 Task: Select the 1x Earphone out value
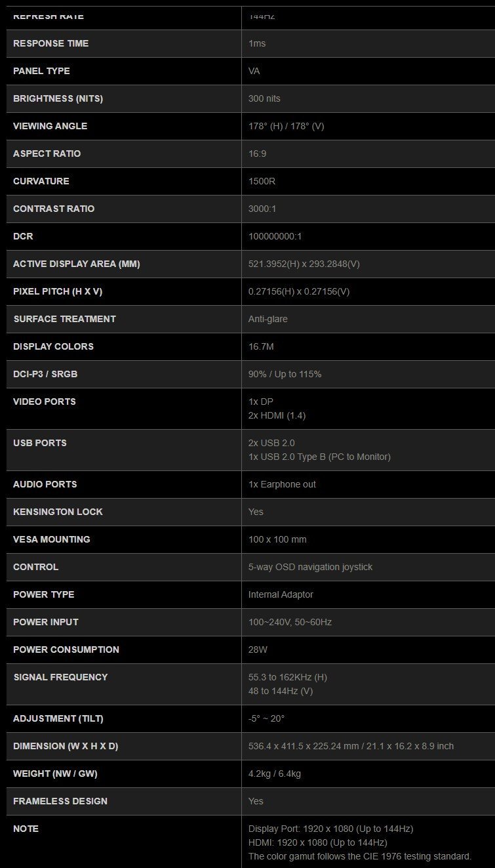click(x=282, y=484)
